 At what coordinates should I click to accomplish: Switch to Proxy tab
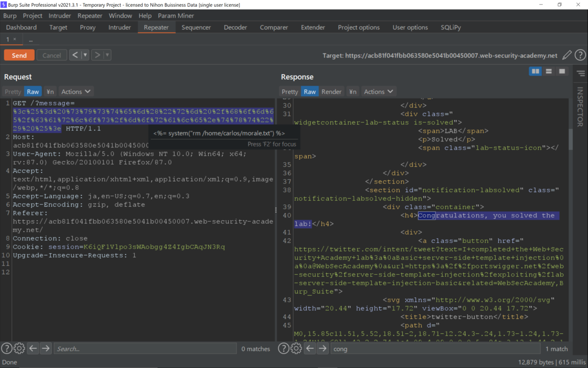tap(88, 27)
